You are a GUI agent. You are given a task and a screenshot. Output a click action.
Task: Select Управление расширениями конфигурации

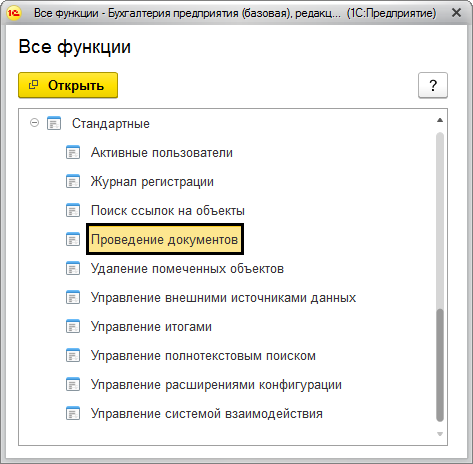(216, 385)
